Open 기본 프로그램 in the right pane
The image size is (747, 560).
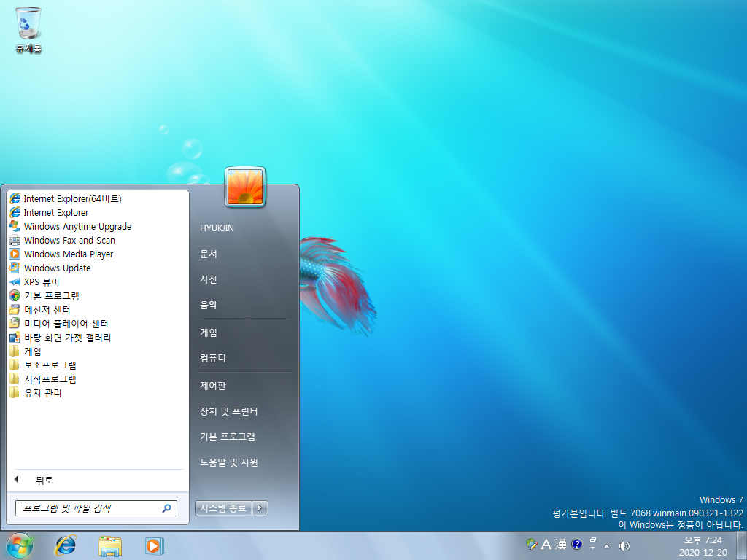point(228,437)
